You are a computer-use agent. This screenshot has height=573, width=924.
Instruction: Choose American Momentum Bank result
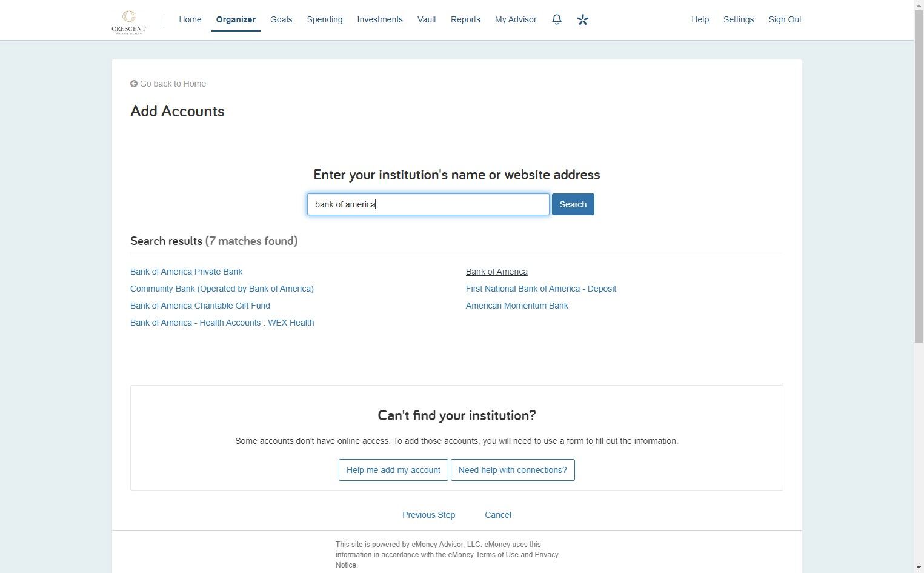coord(517,306)
